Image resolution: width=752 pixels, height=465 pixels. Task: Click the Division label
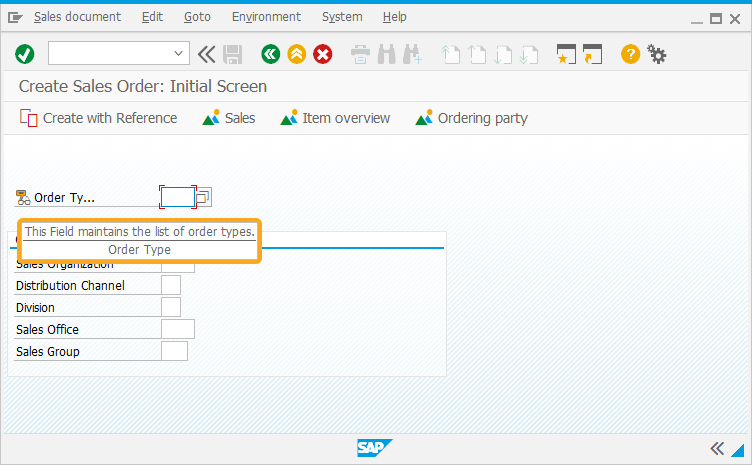point(35,308)
